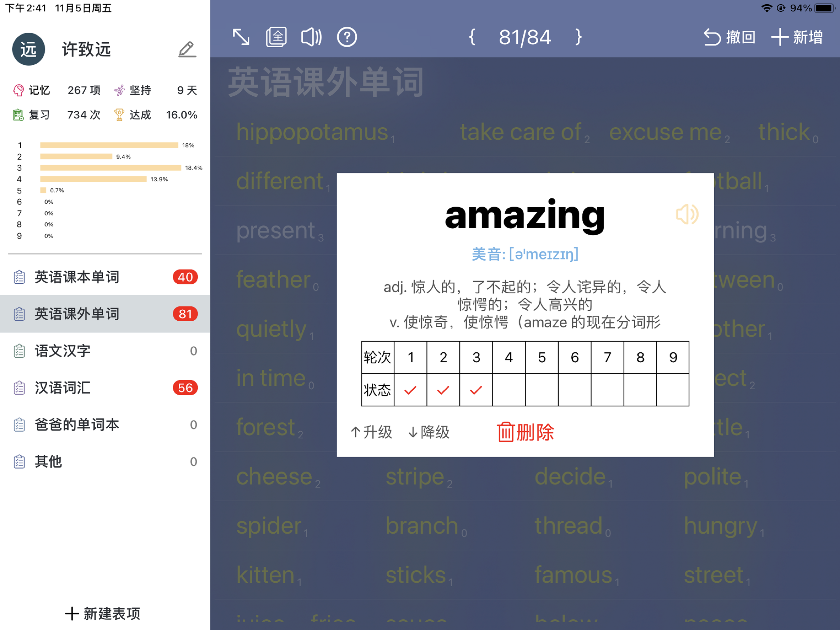This screenshot has height=630, width=840.
Task: Tap the word famous
Action: click(x=573, y=575)
